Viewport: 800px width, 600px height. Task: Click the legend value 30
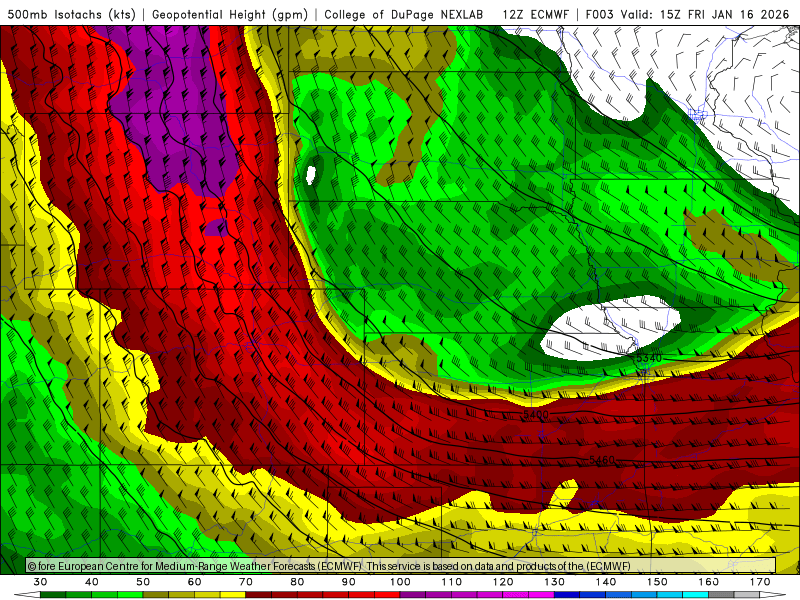pyautogui.click(x=40, y=582)
